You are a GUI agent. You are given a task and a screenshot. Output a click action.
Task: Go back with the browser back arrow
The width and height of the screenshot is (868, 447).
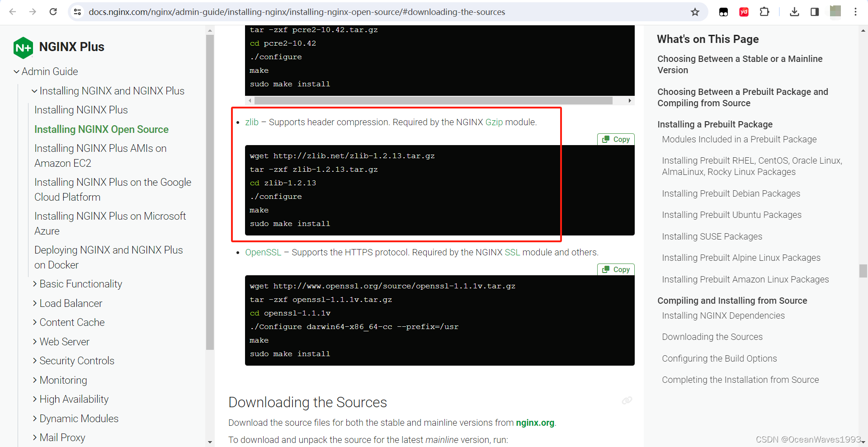tap(13, 12)
